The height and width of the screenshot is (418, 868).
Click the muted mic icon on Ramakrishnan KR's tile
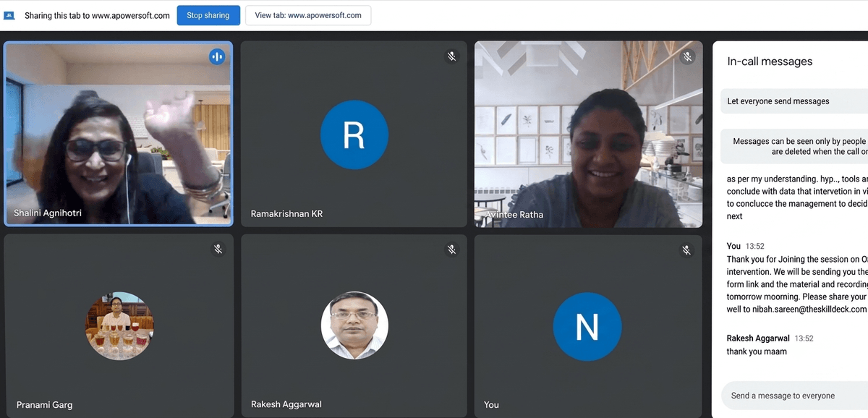452,56
